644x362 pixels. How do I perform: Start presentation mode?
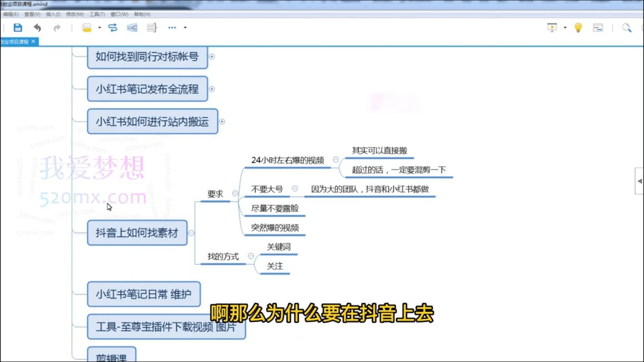[x=552, y=27]
